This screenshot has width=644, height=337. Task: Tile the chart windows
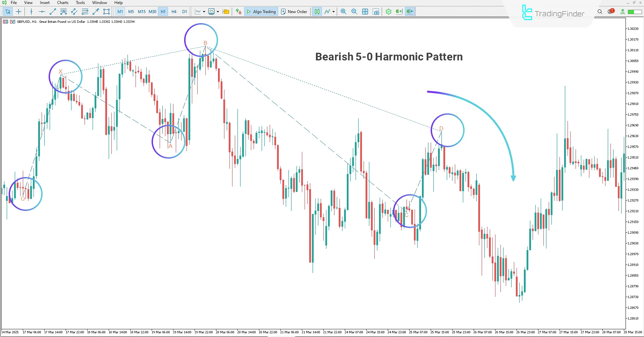point(365,11)
